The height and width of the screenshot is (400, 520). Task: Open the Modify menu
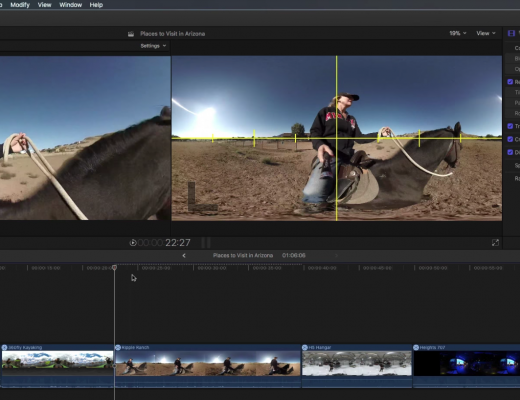tap(20, 5)
